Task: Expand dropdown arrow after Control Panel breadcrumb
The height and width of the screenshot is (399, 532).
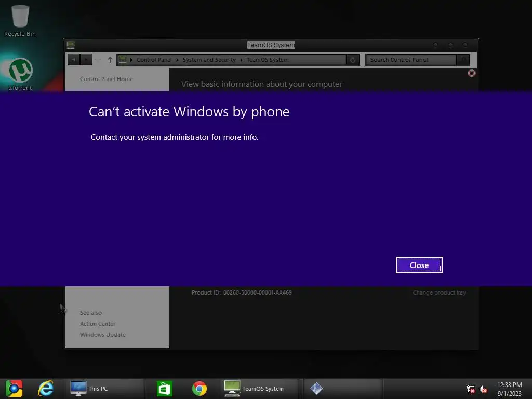Action: point(177,60)
